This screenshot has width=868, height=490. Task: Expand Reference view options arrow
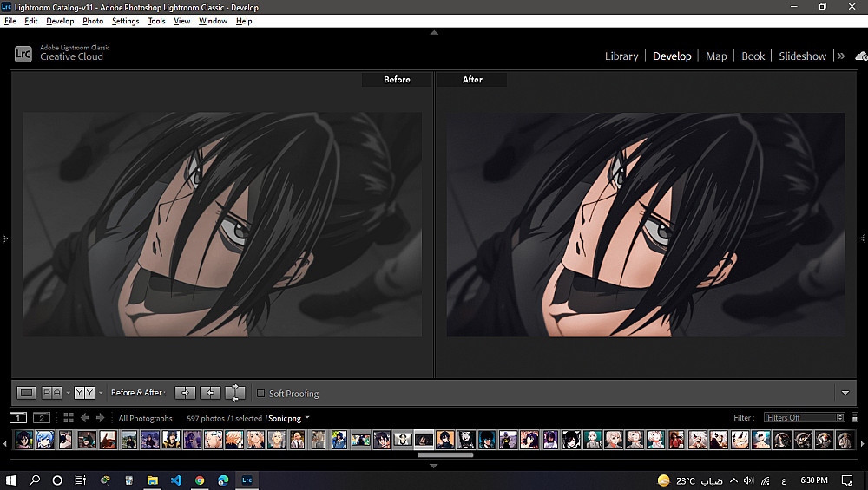(68, 393)
